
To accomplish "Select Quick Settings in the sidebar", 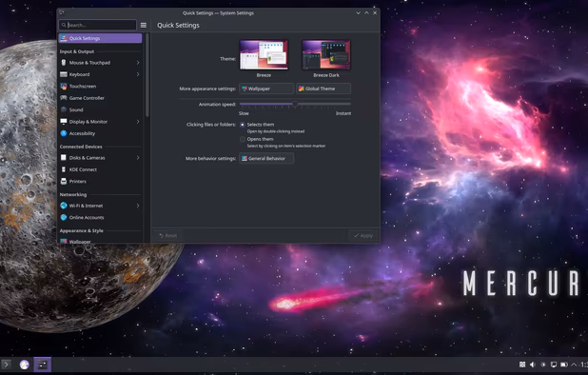I will tap(100, 38).
